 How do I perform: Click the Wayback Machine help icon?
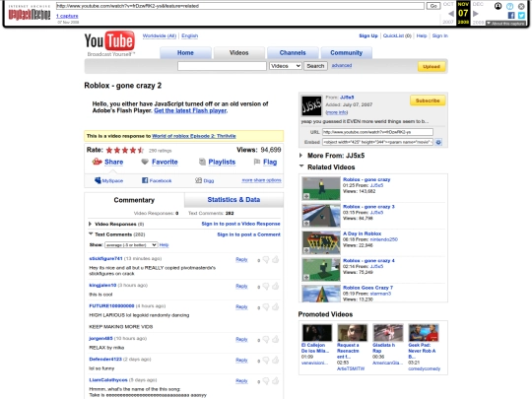click(509, 6)
